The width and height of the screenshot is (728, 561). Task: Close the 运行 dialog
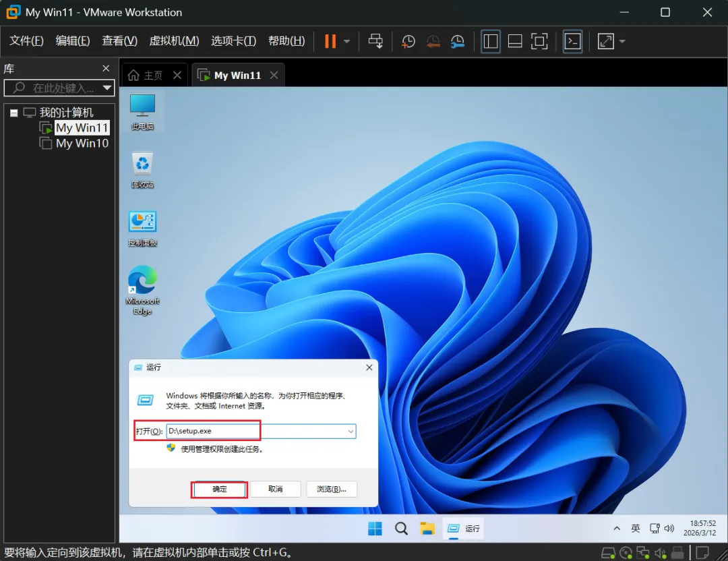[x=369, y=367]
